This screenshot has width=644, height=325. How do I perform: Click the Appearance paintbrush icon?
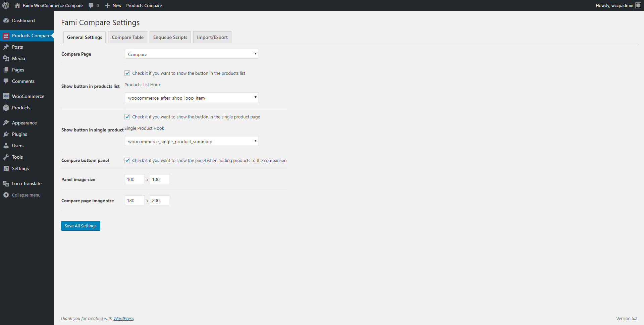(6, 123)
